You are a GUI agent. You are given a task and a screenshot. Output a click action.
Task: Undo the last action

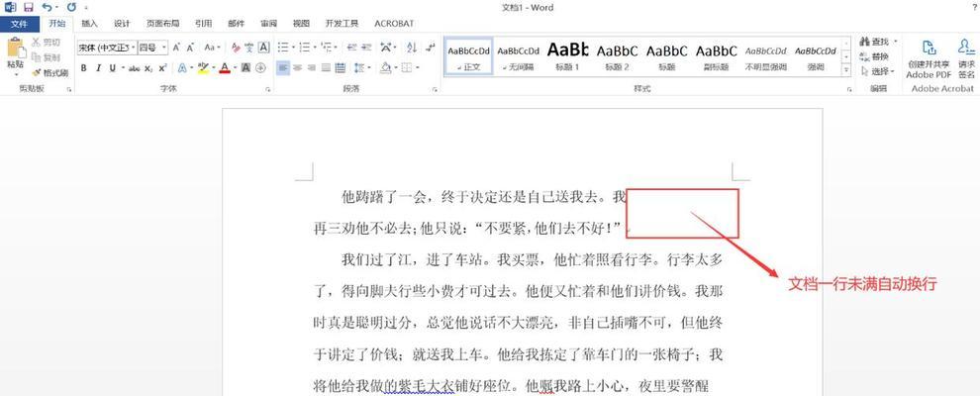pos(47,7)
